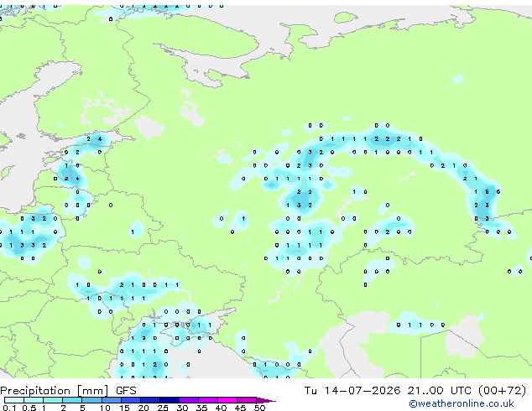The height and width of the screenshot is (411, 532).
Task: Click the 'GFS' model label
Action: coord(126,391)
